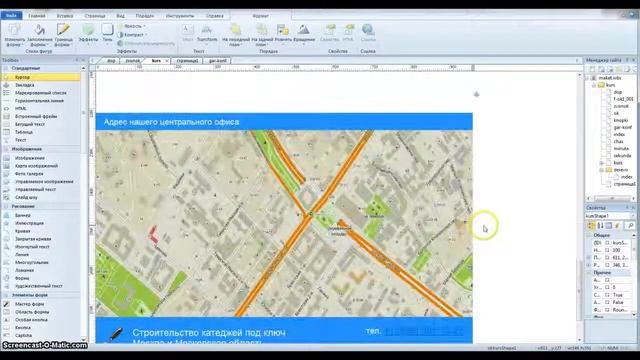This screenshot has width=640, height=360.
Task: Click the site manager horizontal scrollbar
Action: point(611,198)
